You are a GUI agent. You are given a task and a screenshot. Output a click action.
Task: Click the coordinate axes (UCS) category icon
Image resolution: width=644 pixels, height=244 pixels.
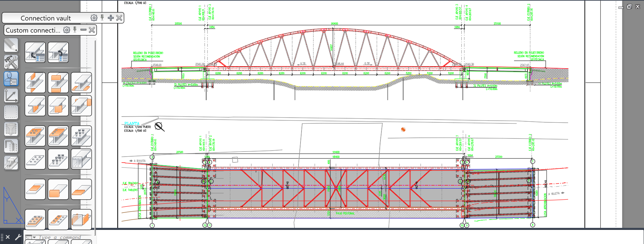(x=11, y=95)
